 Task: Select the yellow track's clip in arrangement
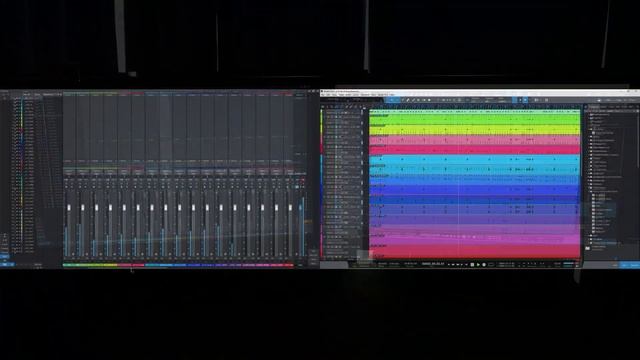click(x=474, y=130)
